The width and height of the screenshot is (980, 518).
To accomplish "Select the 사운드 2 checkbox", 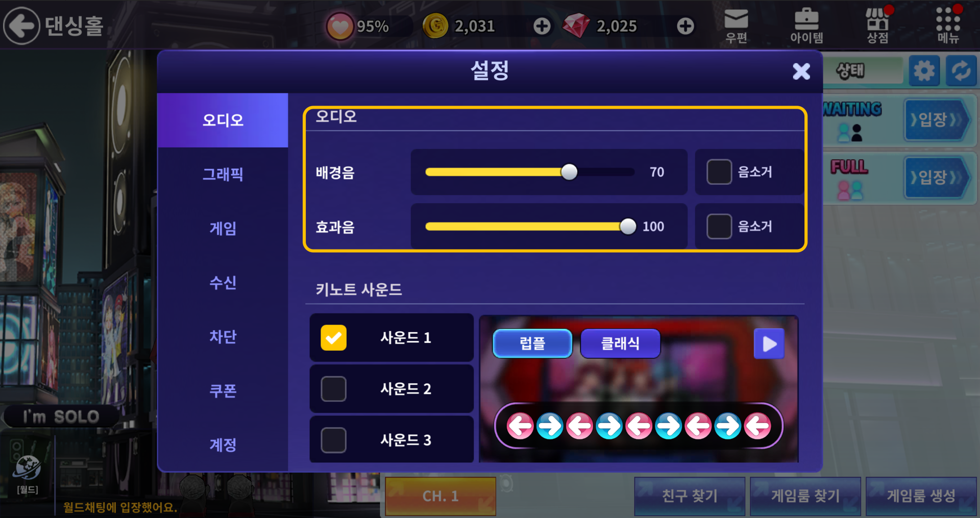I will click(x=333, y=389).
